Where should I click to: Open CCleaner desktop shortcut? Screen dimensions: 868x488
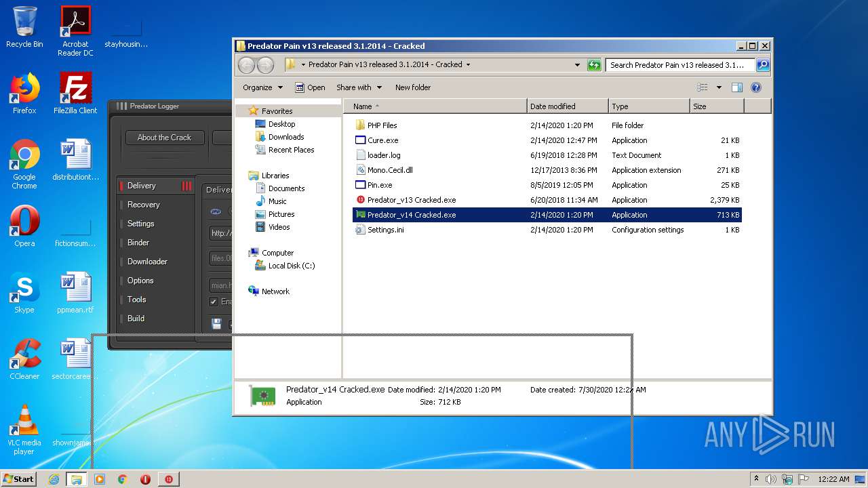tap(24, 359)
